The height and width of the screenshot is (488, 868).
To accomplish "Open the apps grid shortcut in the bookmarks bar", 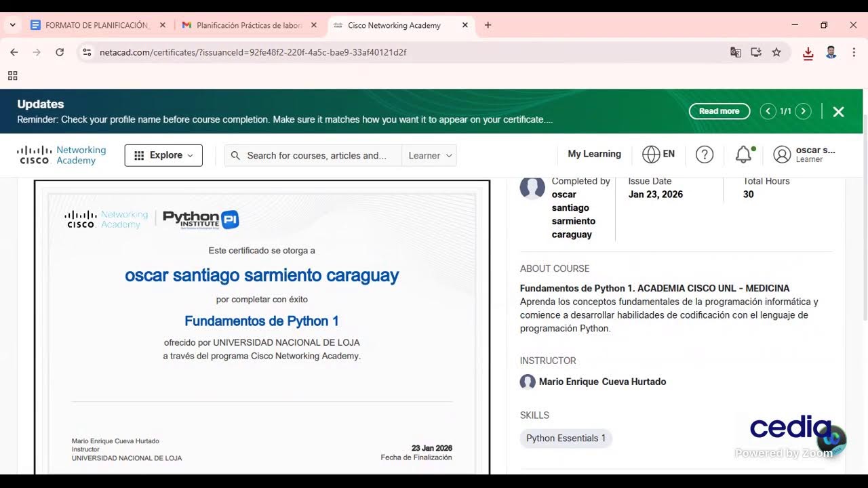I will pyautogui.click(x=12, y=76).
